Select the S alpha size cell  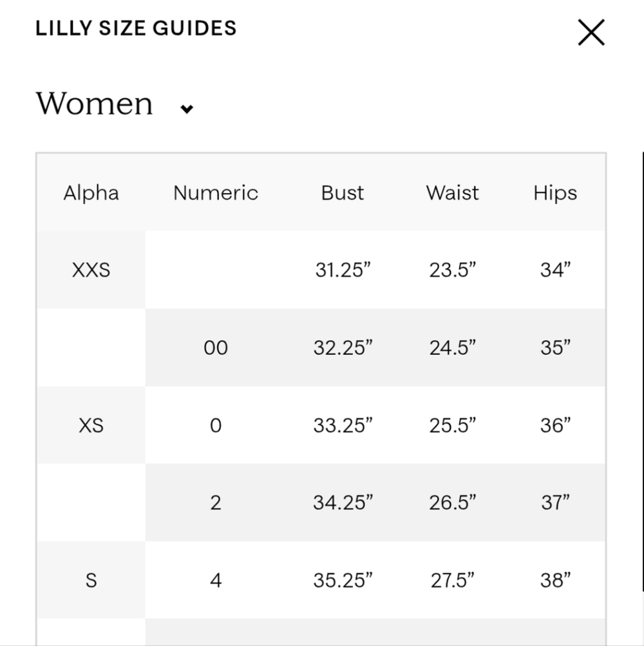click(91, 580)
